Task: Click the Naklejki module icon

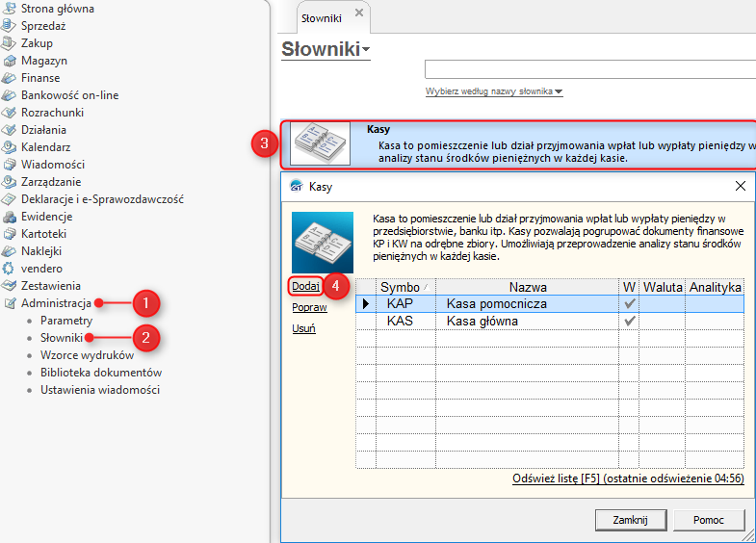Action: click(9, 251)
